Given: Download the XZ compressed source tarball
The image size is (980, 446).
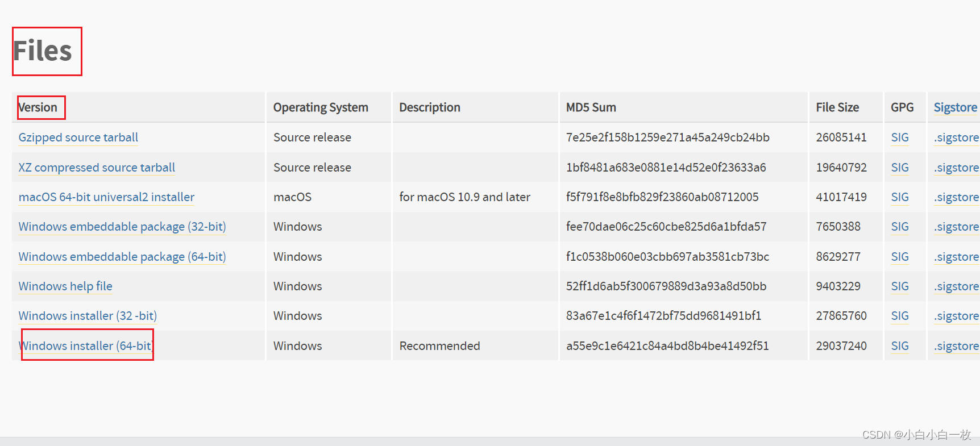Looking at the screenshot, I should [97, 168].
